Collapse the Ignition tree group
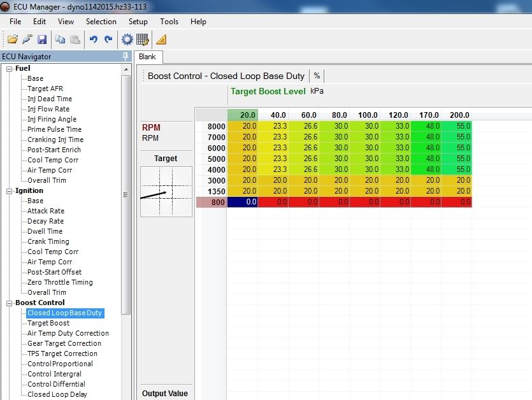The image size is (532, 400). [10, 190]
